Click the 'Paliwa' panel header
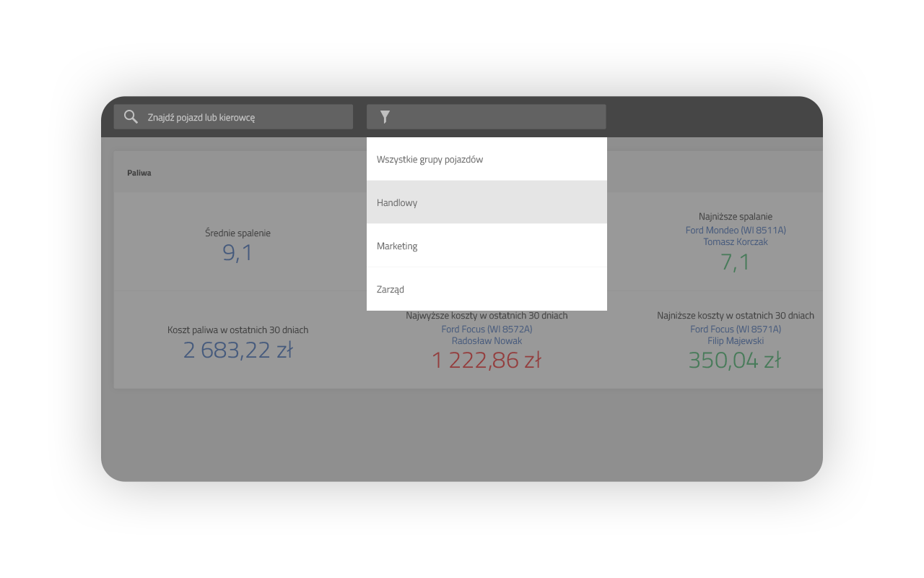 point(139,173)
